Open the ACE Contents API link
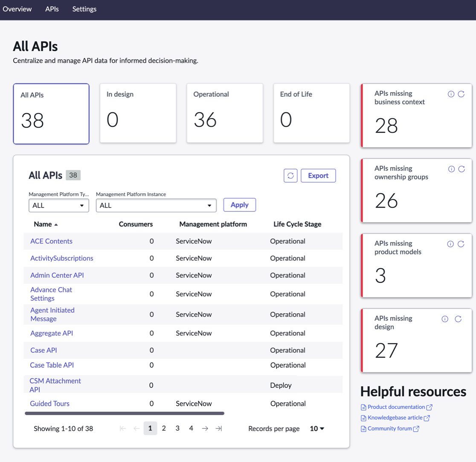 [x=51, y=241]
